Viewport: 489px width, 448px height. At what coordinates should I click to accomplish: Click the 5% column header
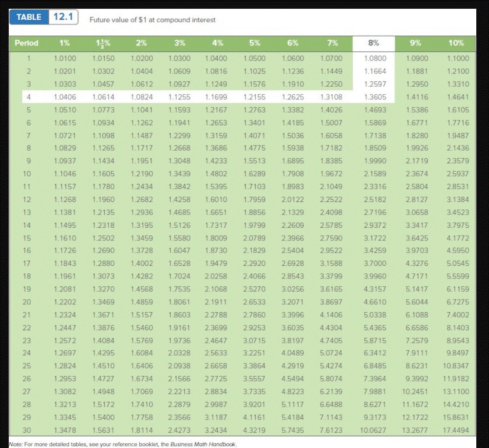click(255, 43)
